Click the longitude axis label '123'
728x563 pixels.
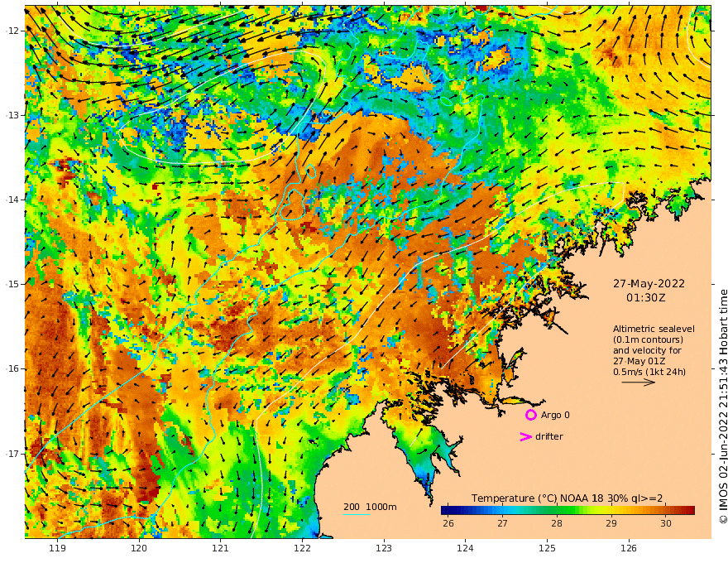click(x=384, y=549)
